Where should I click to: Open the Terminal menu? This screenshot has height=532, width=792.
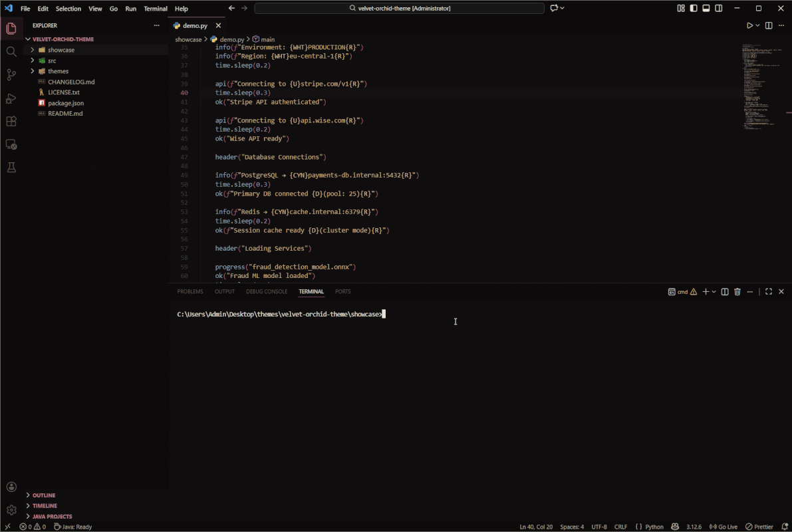tap(156, 9)
